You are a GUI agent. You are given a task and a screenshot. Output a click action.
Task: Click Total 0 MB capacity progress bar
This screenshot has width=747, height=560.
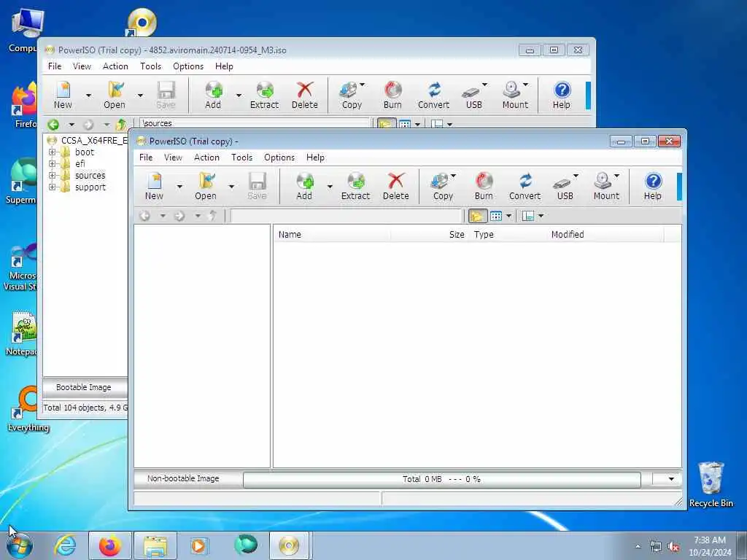point(441,480)
